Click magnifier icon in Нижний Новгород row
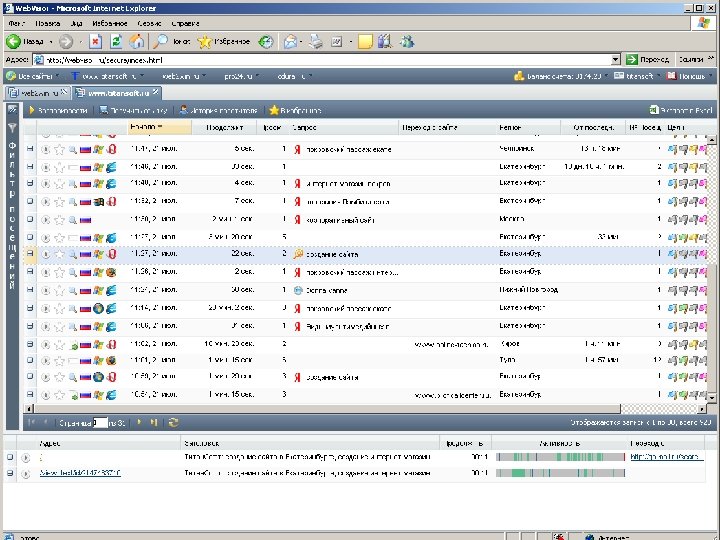This screenshot has height=540, width=720. pos(73,290)
